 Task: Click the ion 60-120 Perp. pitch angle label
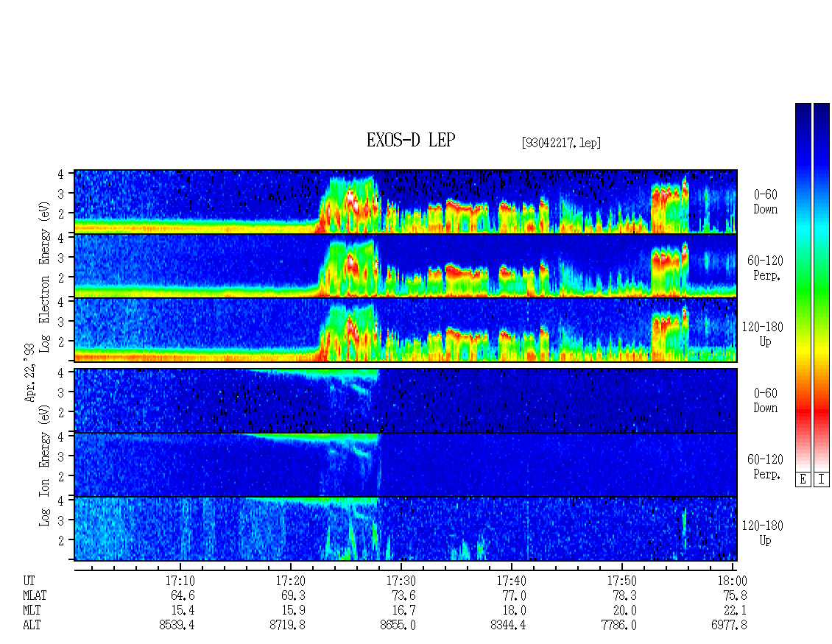pos(765,467)
